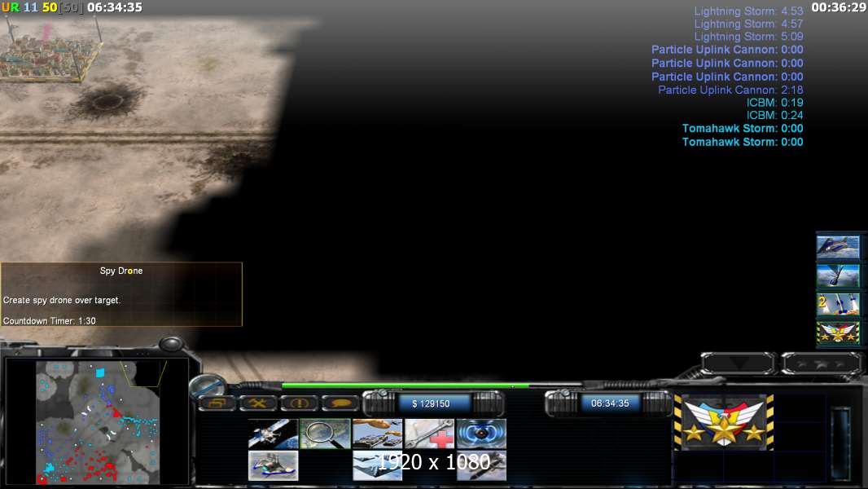Screen dimensions: 868x489
Task: Click the downward-triangle panel button
Action: click(x=739, y=363)
